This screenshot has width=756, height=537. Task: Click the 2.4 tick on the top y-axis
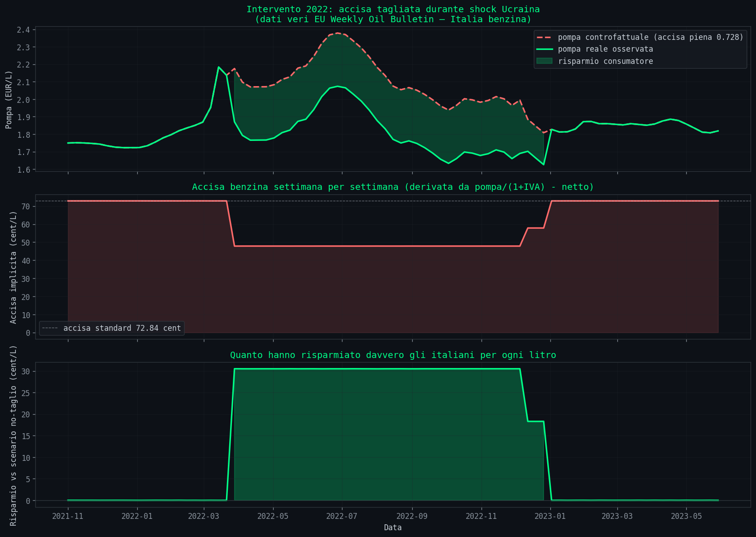click(x=24, y=30)
